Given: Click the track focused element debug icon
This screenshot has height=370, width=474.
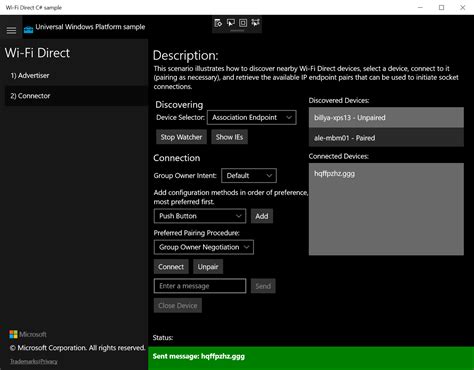Looking at the screenshot, I should click(x=255, y=23).
